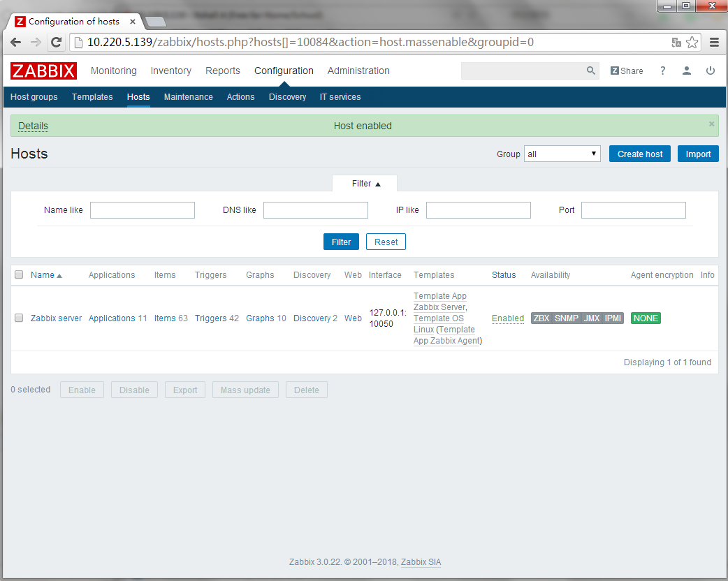728x581 pixels.
Task: Focus the IP like input field
Action: 479,209
